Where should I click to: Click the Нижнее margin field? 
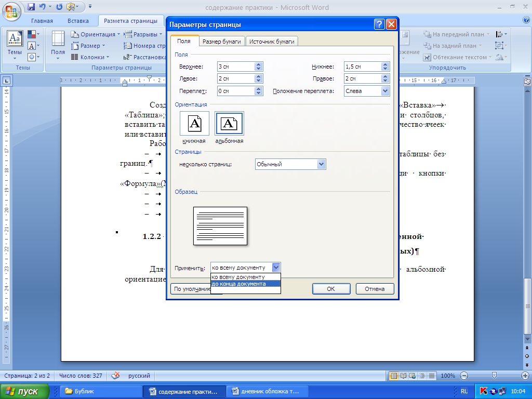coord(363,66)
